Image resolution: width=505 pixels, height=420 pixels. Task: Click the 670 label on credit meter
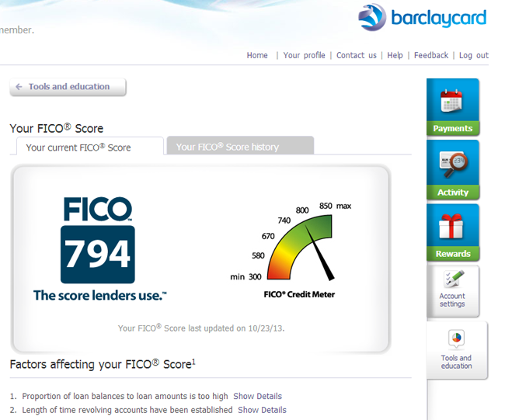(268, 236)
